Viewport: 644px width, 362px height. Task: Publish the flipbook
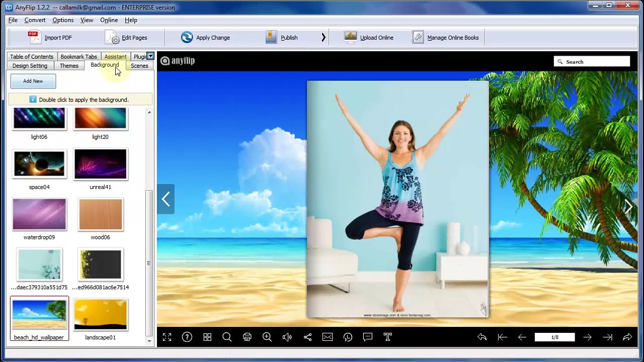[x=282, y=38]
